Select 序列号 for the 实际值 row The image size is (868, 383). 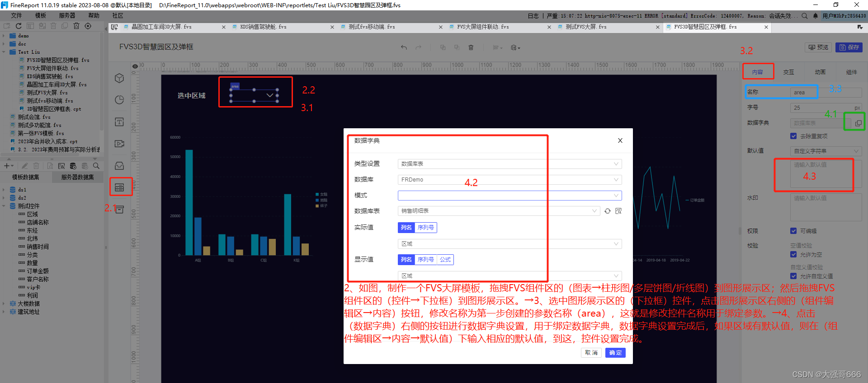[x=425, y=228]
